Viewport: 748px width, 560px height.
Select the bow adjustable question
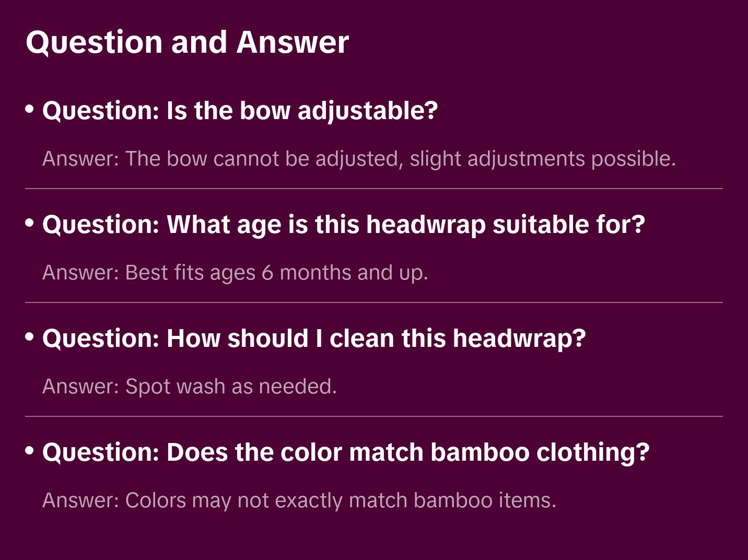pos(240,111)
